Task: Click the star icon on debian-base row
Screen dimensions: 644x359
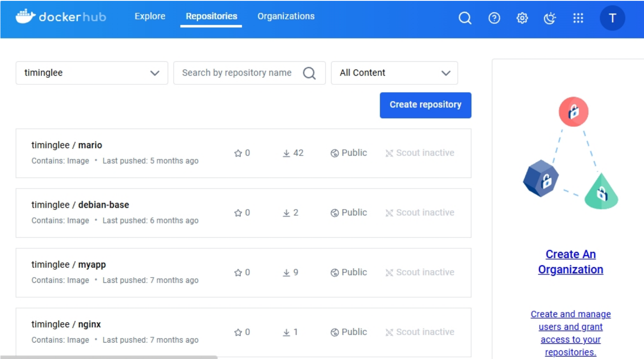Action: tap(238, 213)
